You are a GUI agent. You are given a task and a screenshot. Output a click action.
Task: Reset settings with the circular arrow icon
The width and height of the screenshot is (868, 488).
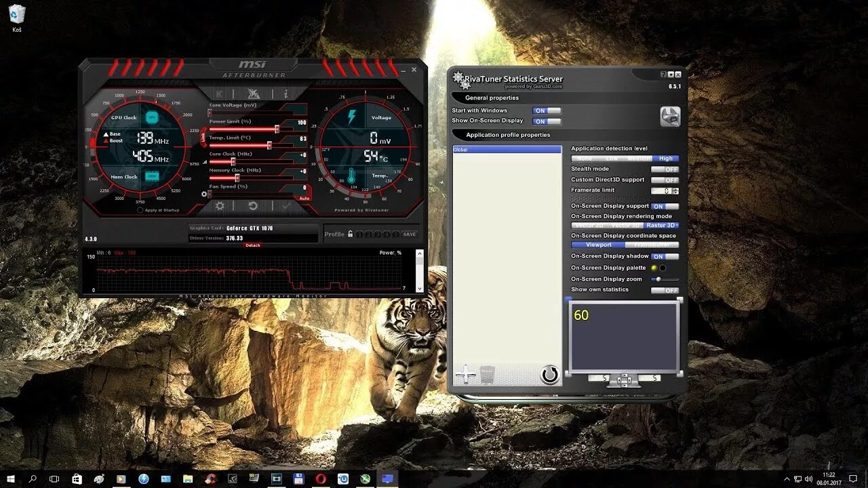tap(253, 205)
